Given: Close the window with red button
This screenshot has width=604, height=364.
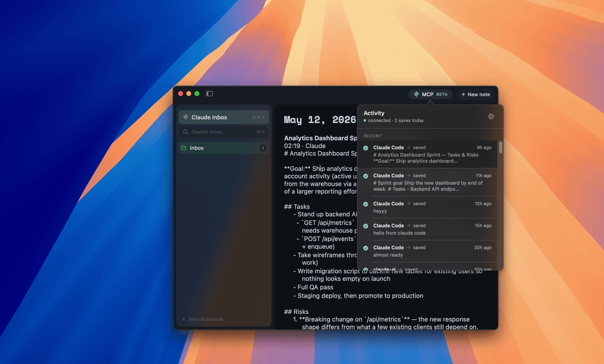Looking at the screenshot, I should click(x=181, y=94).
